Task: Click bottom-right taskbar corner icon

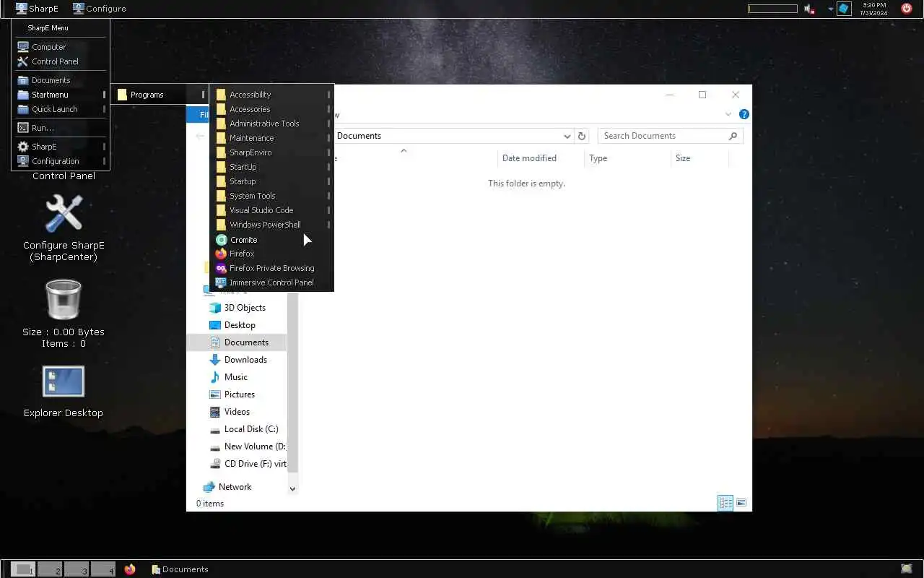Action: click(906, 569)
